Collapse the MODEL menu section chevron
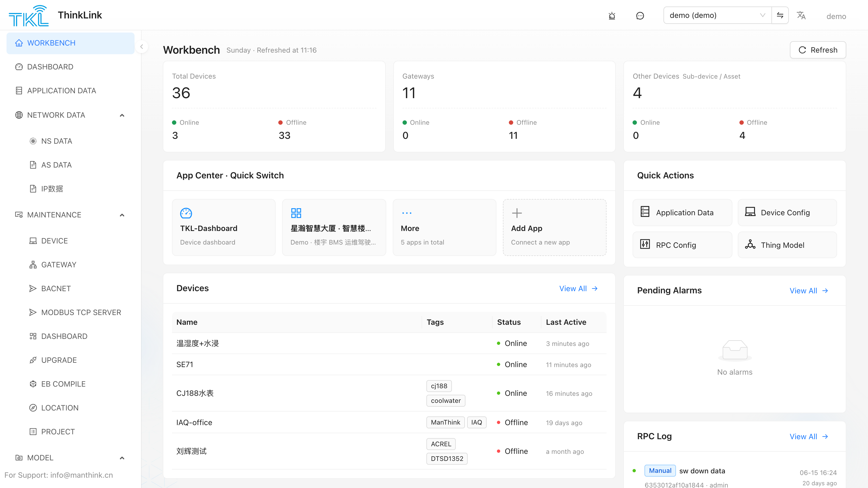Screen dimensions: 868x488 coord(122,458)
